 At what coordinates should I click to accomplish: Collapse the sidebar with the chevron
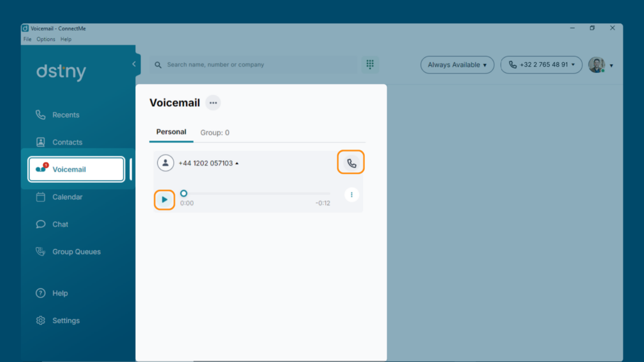pyautogui.click(x=134, y=64)
